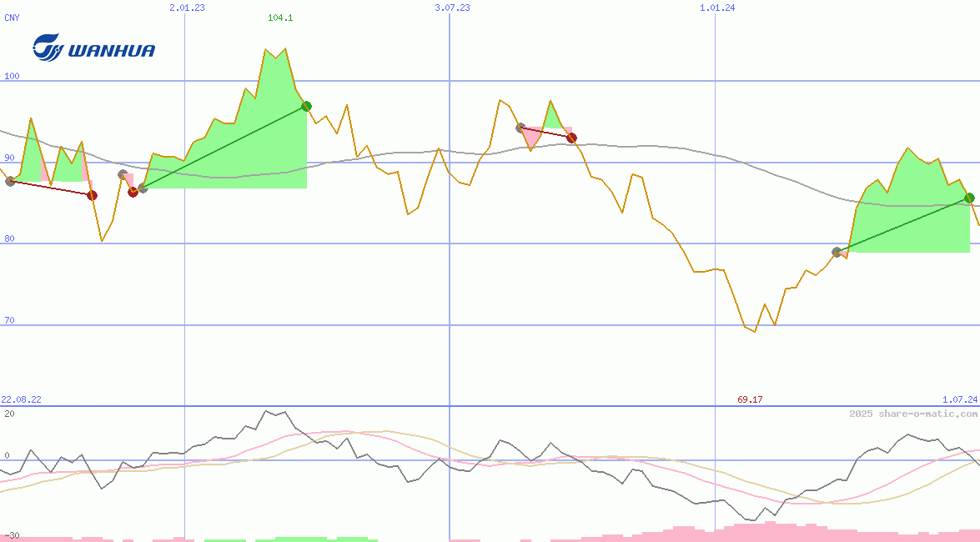Click the gray buy marker near 79
The height and width of the screenshot is (542, 980).
pyautogui.click(x=837, y=252)
